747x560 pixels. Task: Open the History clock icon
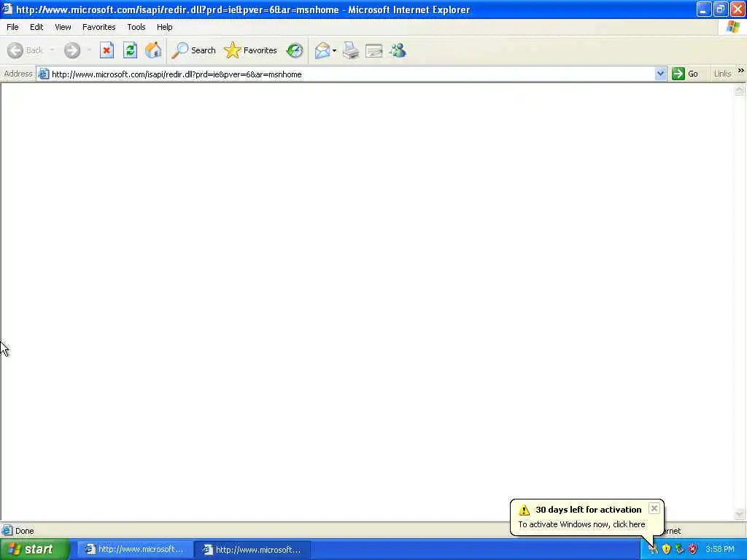[295, 50]
